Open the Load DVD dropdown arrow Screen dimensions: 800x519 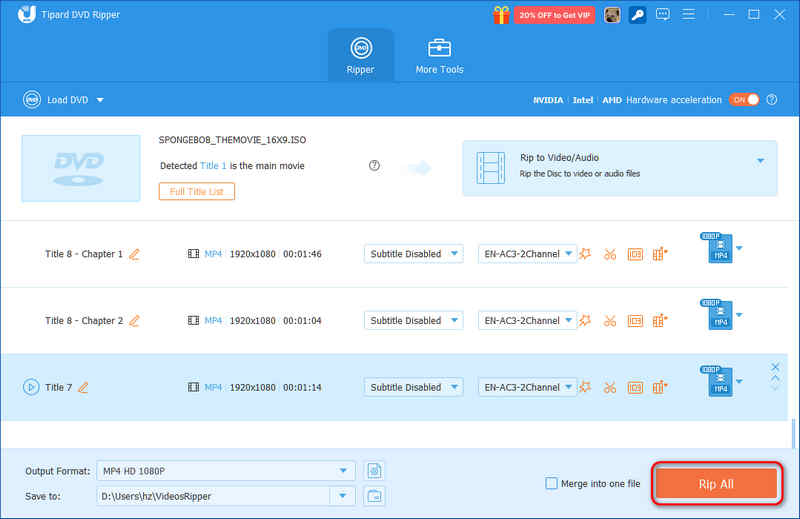(x=101, y=100)
